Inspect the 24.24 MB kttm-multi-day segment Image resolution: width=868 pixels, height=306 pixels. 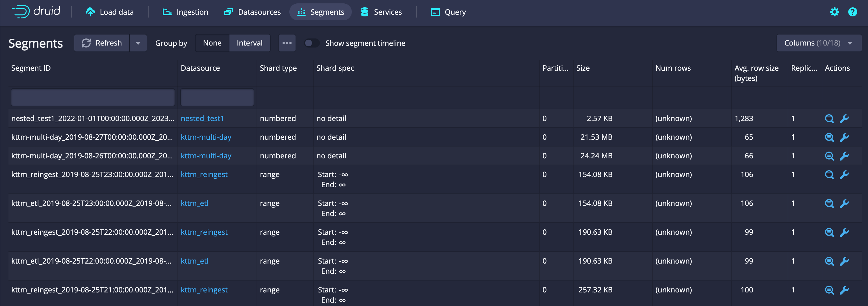829,156
